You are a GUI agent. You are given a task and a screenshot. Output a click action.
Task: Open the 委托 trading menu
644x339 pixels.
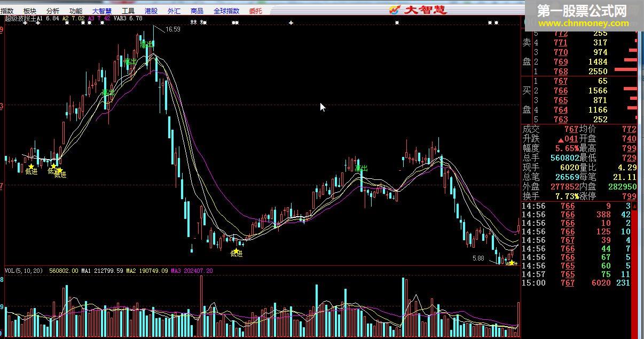click(x=256, y=11)
